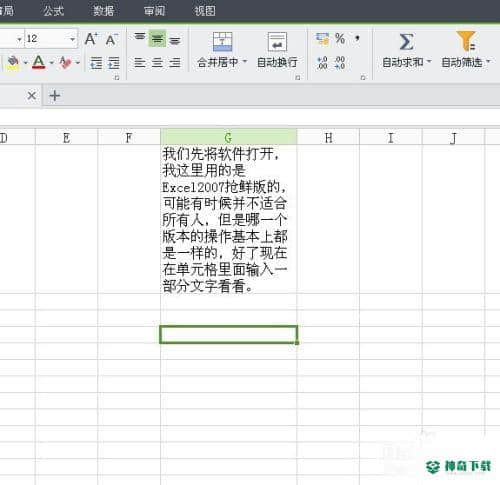Increase decimal places
Image resolution: width=500 pixels, height=485 pixels.
pyautogui.click(x=322, y=63)
